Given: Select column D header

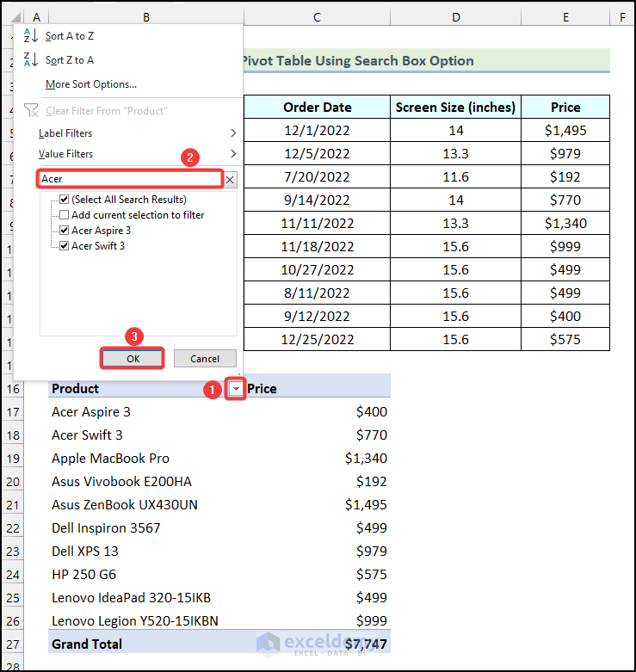Looking at the screenshot, I should click(456, 17).
